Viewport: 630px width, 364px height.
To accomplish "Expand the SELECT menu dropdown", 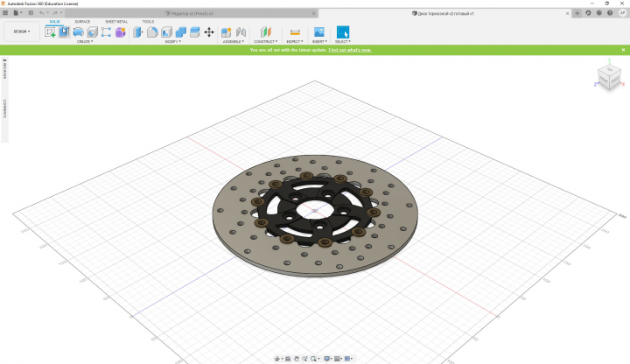I will coord(343,41).
